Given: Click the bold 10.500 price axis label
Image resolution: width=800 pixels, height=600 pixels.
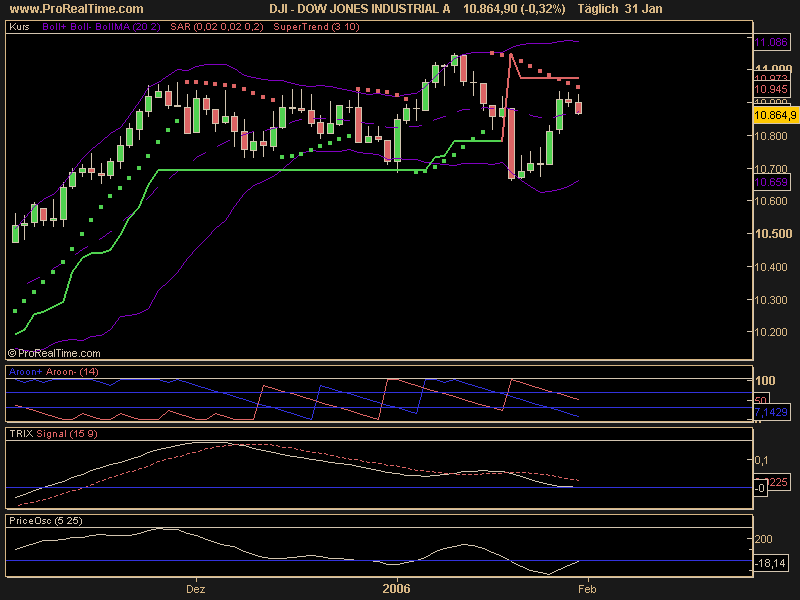Looking at the screenshot, I should (x=773, y=234).
